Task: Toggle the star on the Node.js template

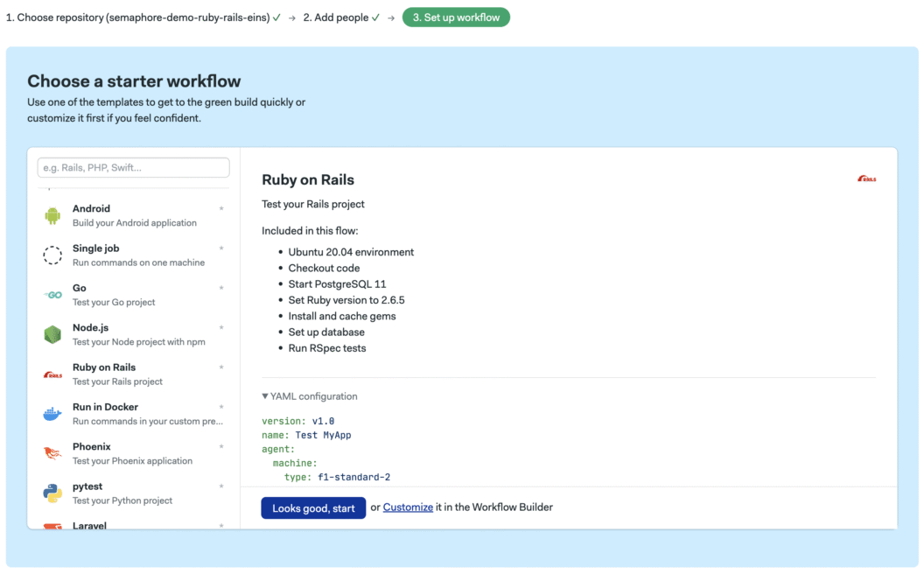Action: coord(221,327)
